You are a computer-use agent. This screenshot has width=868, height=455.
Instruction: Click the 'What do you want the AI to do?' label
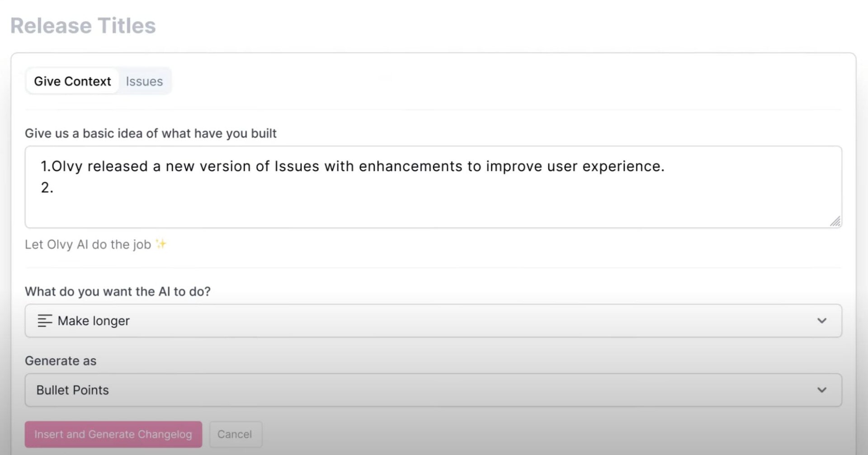pyautogui.click(x=118, y=291)
